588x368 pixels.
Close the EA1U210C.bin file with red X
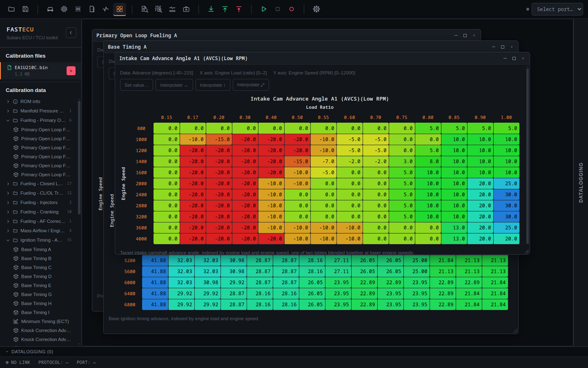point(71,71)
